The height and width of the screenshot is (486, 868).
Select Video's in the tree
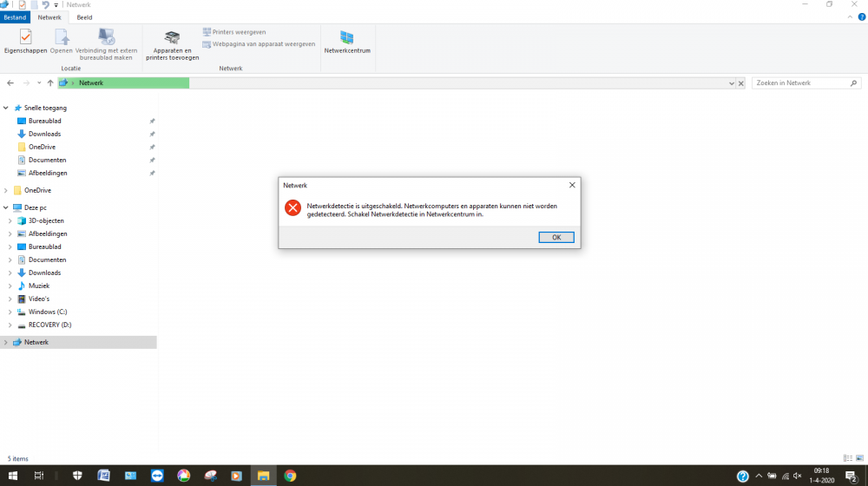coord(39,299)
